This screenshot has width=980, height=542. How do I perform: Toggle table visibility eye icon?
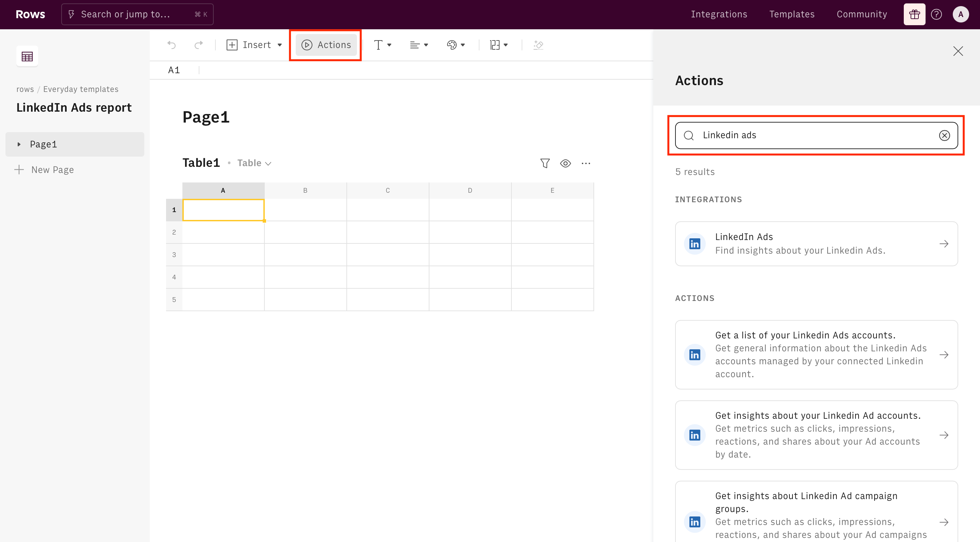(x=565, y=163)
